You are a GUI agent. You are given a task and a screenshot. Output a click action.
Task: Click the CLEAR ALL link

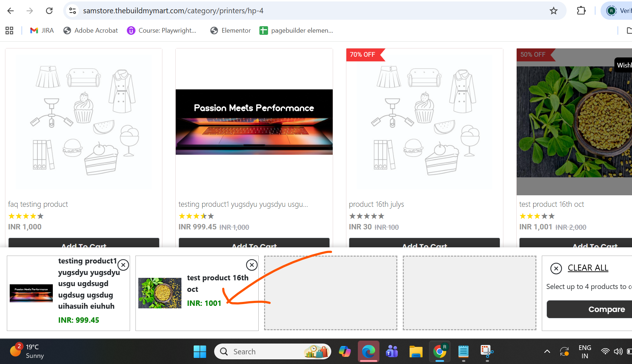click(588, 268)
